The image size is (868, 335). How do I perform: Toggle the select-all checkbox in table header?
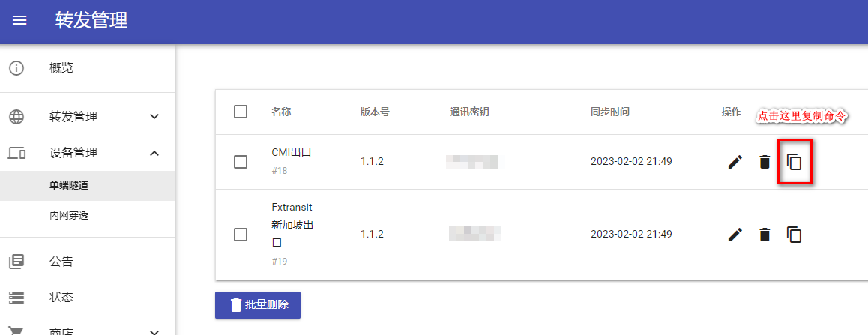(241, 112)
